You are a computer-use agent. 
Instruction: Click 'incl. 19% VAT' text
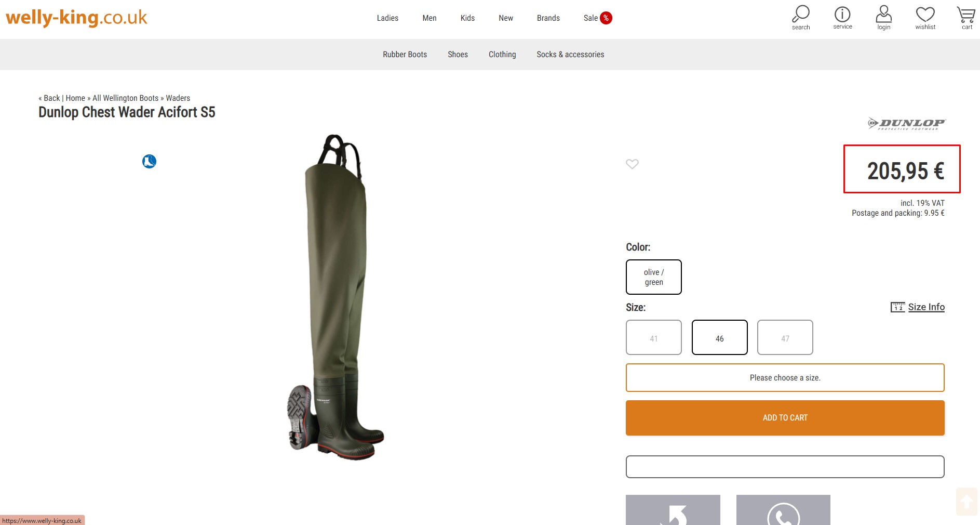pos(922,203)
